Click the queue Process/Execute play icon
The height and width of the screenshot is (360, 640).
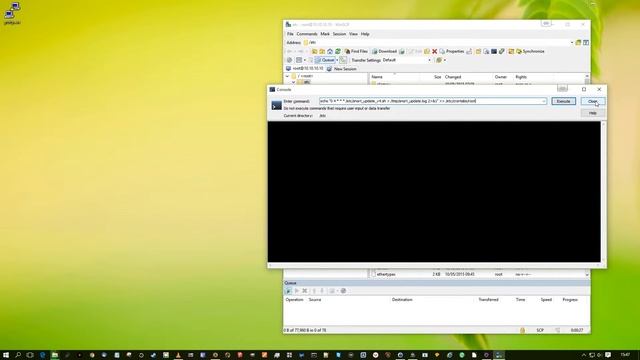click(x=297, y=291)
